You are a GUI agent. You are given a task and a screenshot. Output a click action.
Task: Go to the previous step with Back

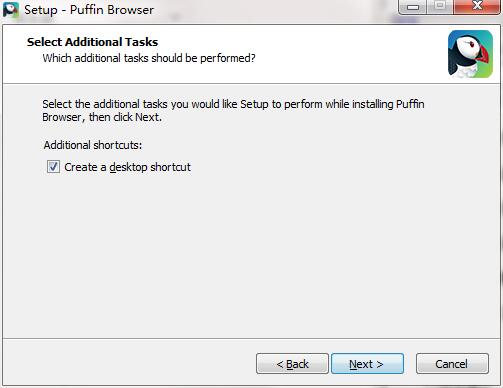tap(292, 364)
